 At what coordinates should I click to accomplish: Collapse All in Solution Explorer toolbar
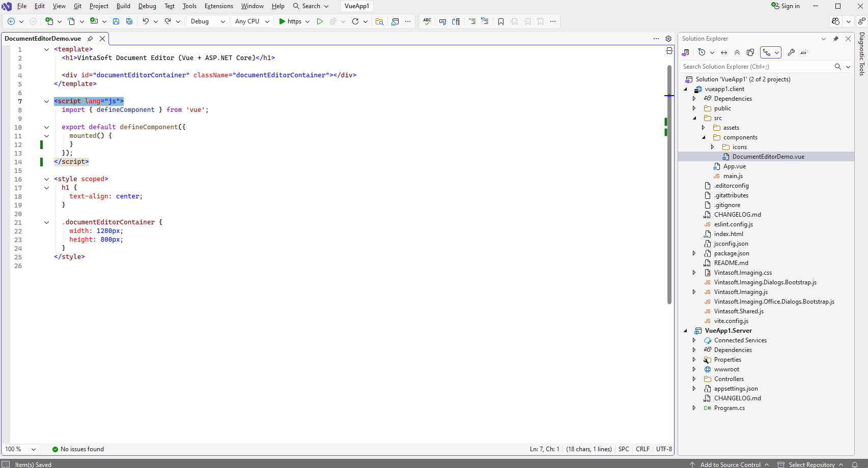click(x=737, y=52)
